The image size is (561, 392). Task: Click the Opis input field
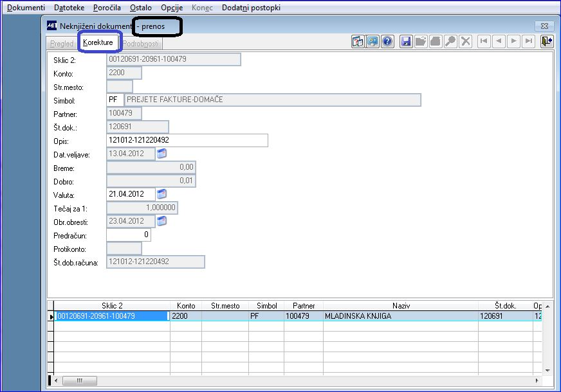point(187,141)
